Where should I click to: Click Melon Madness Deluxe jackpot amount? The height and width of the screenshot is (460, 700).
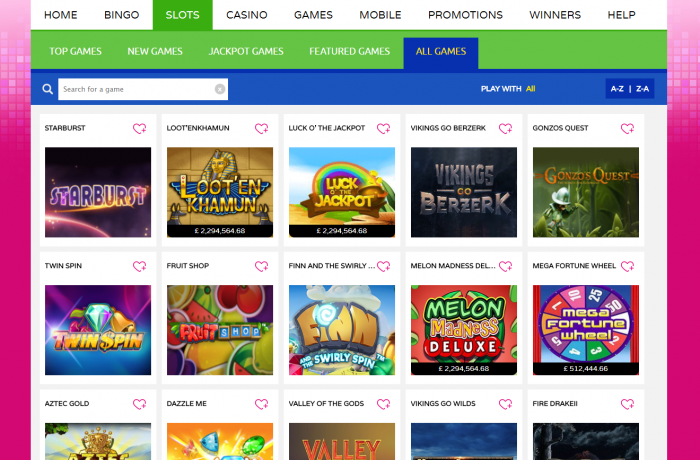point(464,368)
